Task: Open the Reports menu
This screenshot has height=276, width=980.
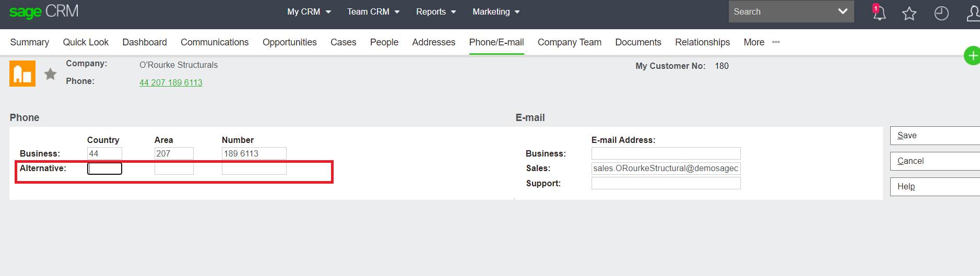Action: (x=436, y=11)
